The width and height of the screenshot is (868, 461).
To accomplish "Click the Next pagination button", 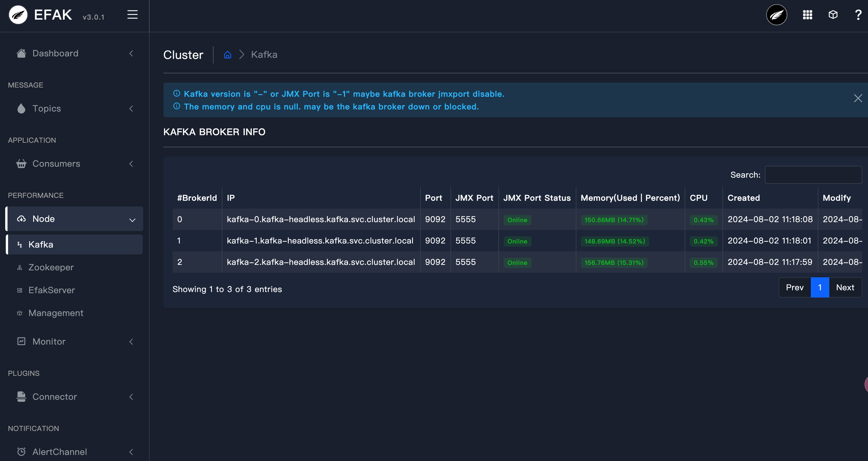I will 845,287.
